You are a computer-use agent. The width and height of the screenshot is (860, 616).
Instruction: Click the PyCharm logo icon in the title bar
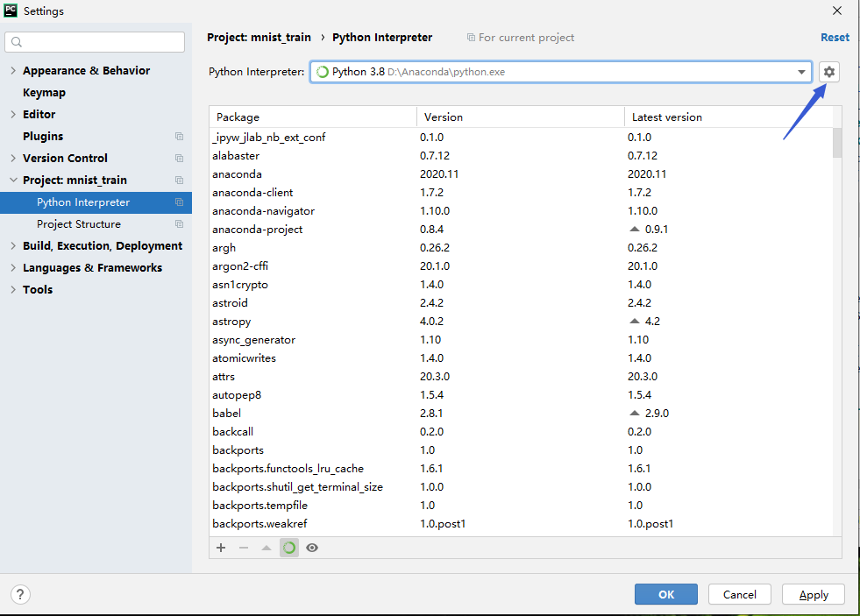(11, 11)
